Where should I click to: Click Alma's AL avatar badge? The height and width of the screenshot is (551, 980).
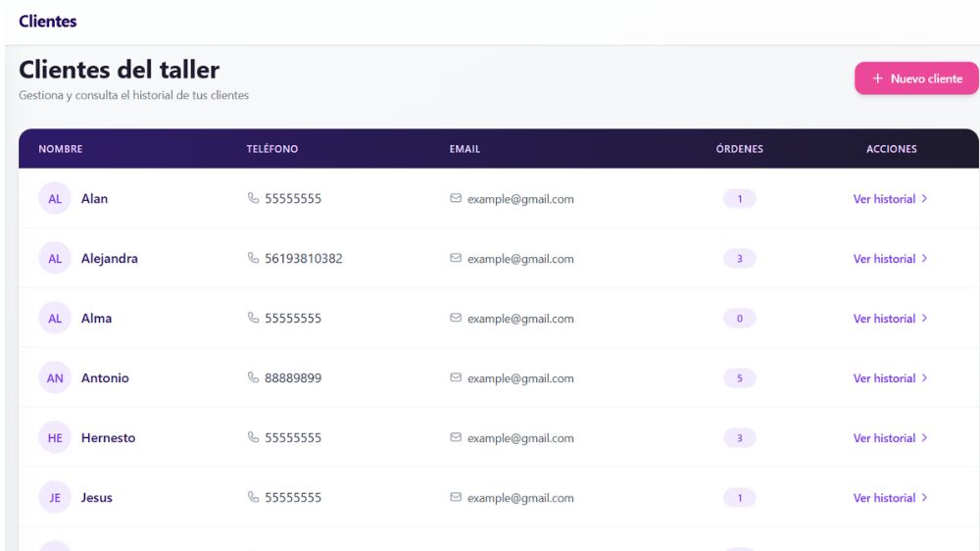click(55, 319)
